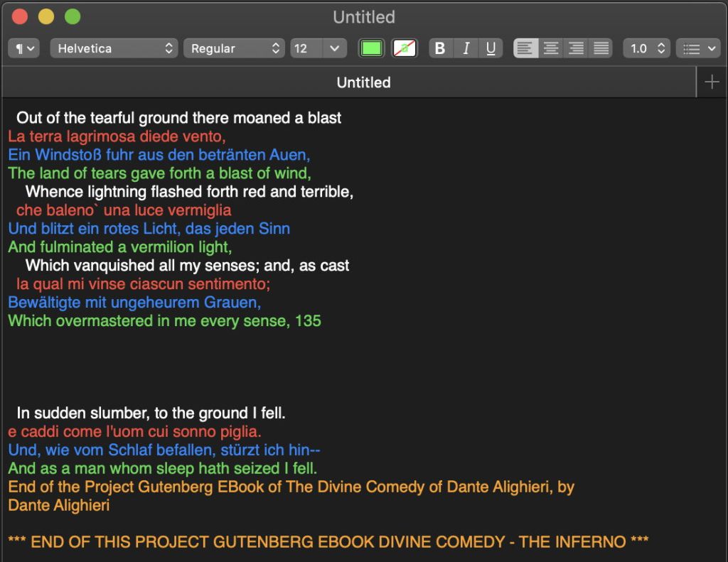
Task: Open the Helvetica font family dropdown
Action: click(114, 48)
